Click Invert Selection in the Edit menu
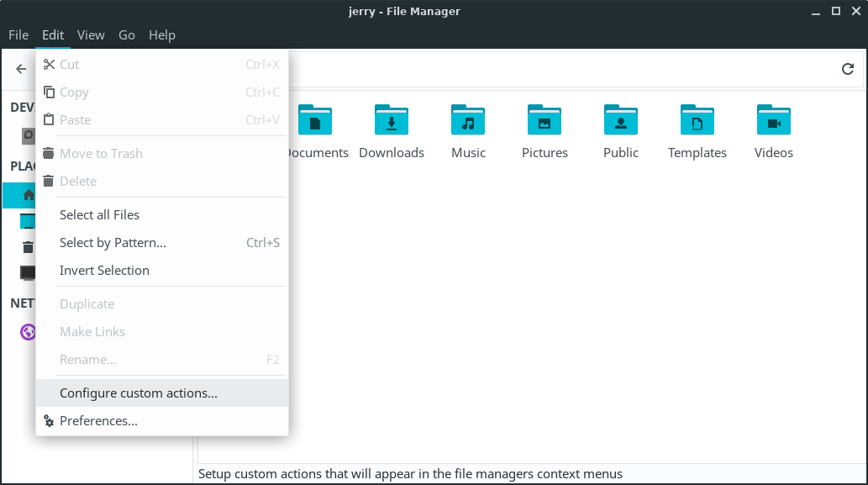This screenshot has height=485, width=868. click(x=104, y=270)
